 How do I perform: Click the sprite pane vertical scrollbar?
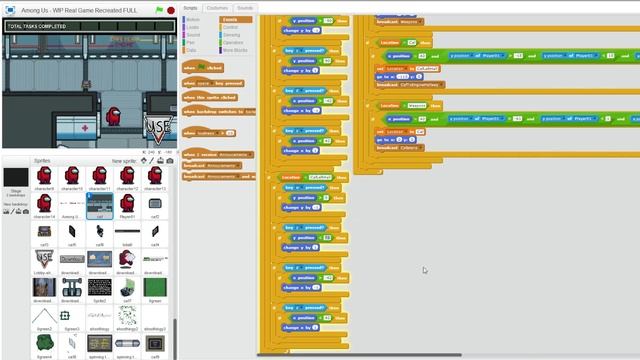coord(175,339)
